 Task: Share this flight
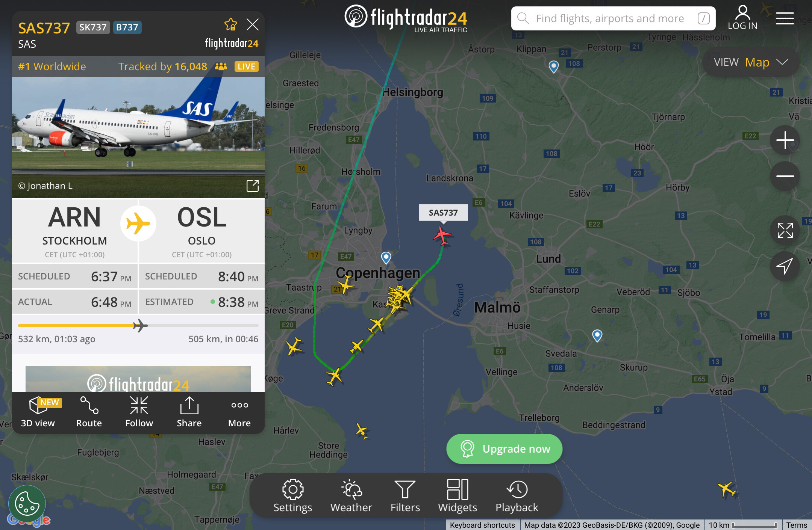pyautogui.click(x=189, y=412)
